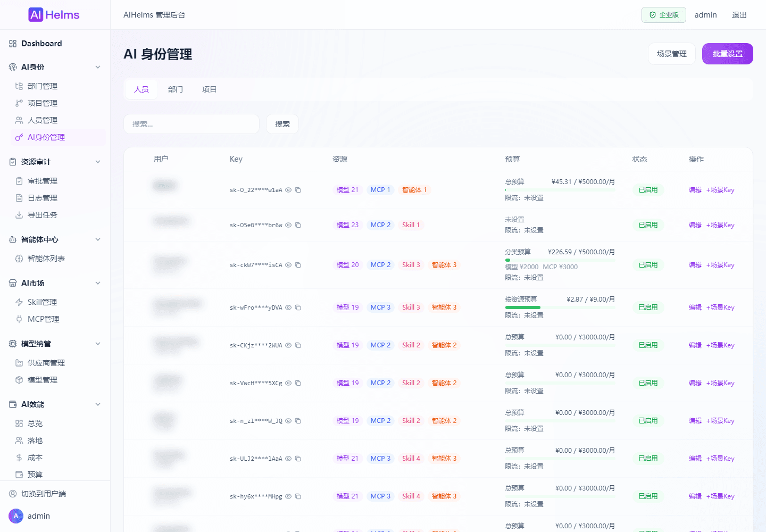
Task: Open 日志管理 in sidebar
Action: point(58,198)
